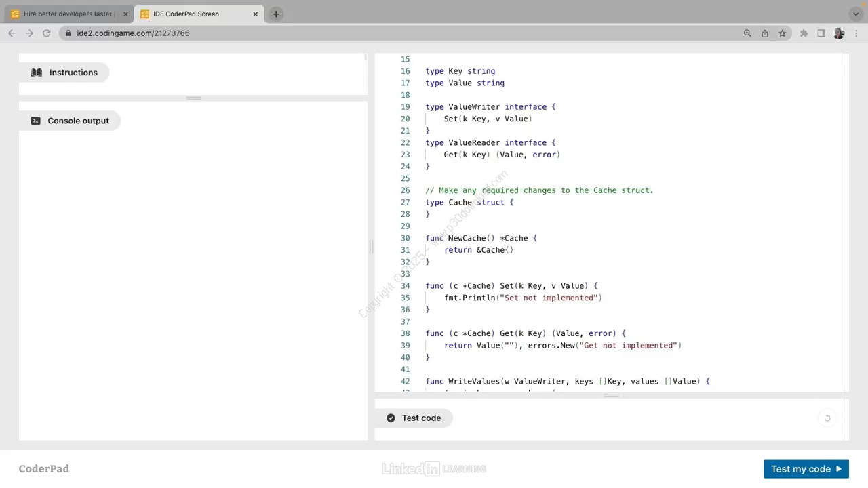Screen dimensions: 868x488
Task: Open a new browser tab
Action: [x=276, y=14]
